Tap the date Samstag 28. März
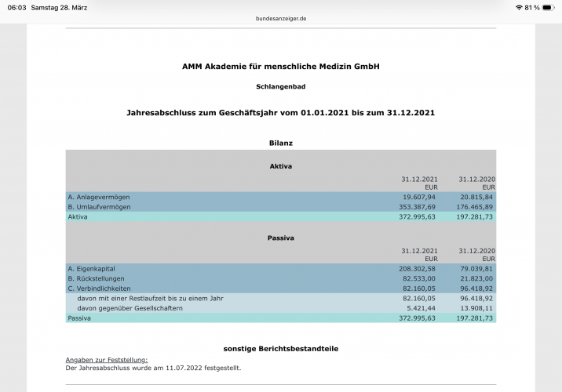 [x=59, y=7]
